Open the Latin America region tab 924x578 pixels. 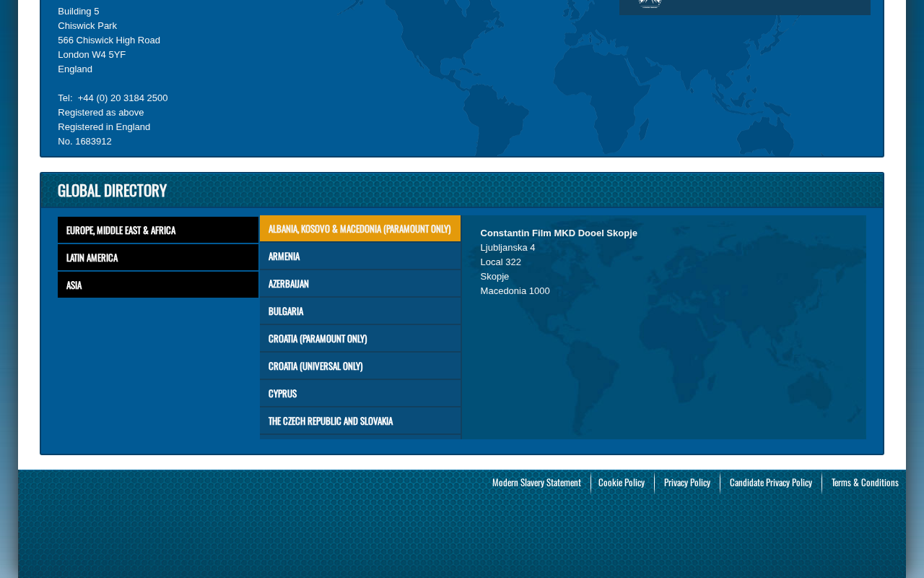coord(158,257)
